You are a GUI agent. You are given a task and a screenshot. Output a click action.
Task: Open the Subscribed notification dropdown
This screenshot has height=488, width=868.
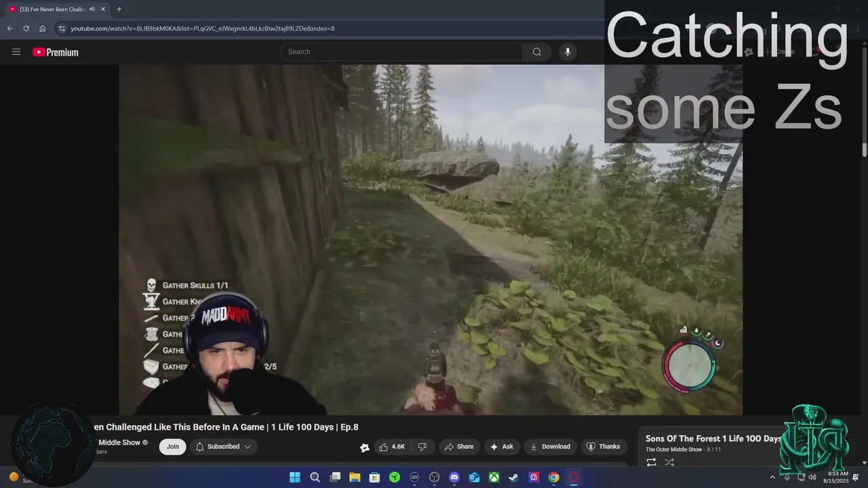pyautogui.click(x=223, y=447)
